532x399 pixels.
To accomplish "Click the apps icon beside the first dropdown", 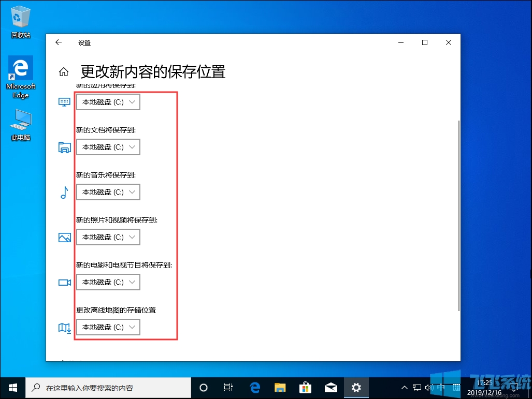I will click(64, 101).
